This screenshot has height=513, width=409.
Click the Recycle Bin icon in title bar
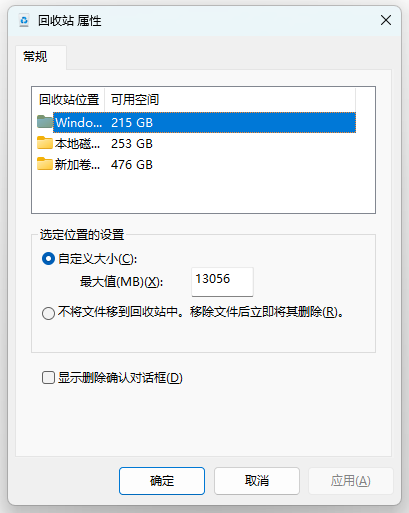(x=24, y=21)
